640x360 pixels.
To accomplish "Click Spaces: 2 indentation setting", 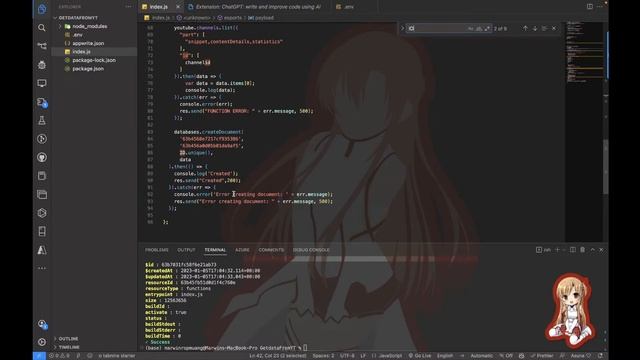I will 323,356.
